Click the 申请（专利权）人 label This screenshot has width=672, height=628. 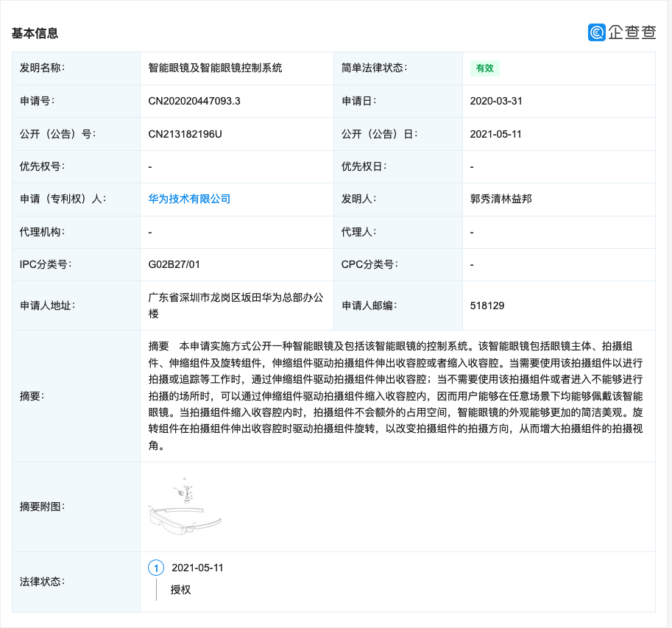tap(63, 199)
